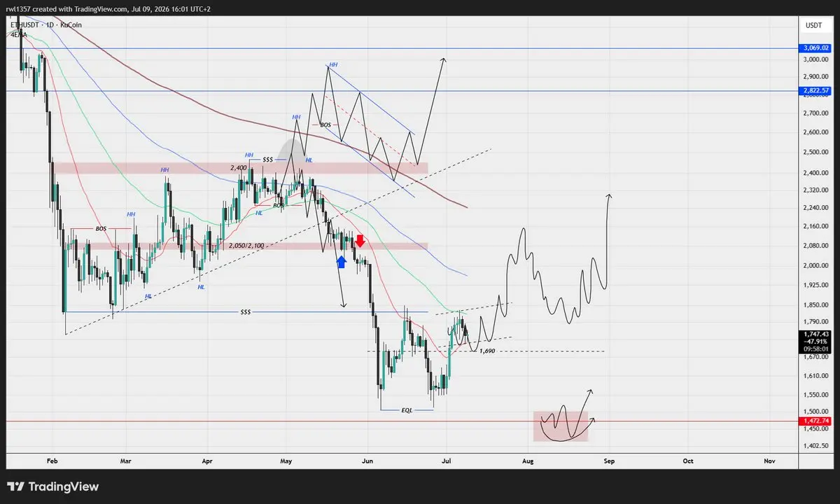The image size is (840, 504).
Task: Click the 2,080.00 price axis tick
Action: coord(816,246)
